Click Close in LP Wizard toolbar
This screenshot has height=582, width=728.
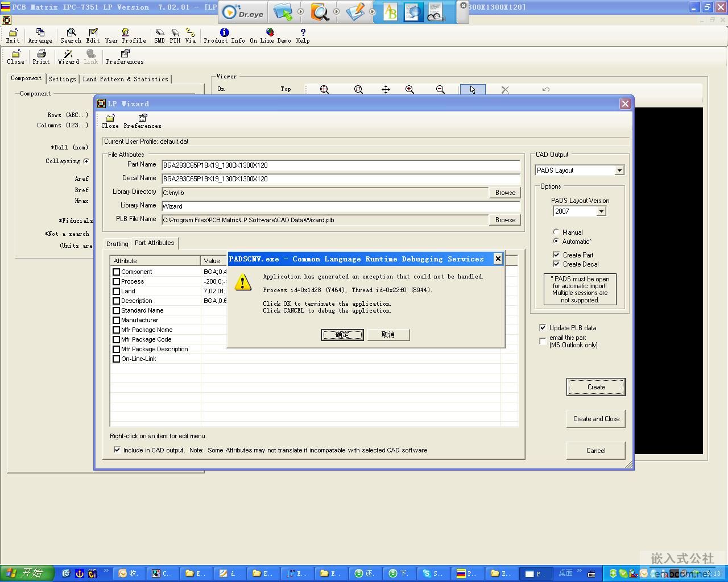tap(110, 121)
